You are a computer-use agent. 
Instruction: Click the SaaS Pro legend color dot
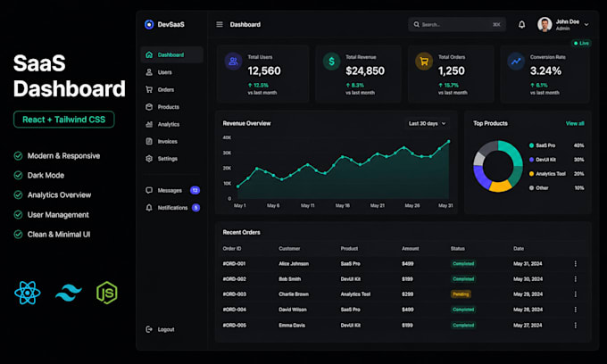point(531,145)
